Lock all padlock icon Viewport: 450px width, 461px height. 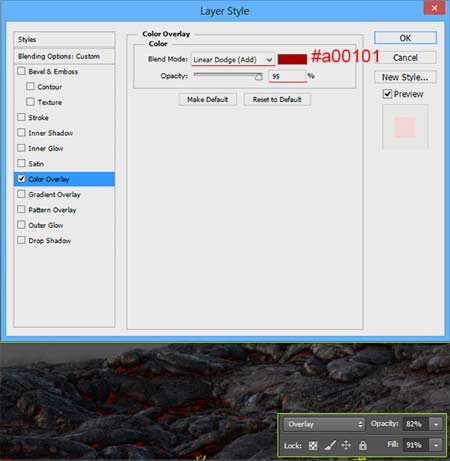[x=363, y=445]
